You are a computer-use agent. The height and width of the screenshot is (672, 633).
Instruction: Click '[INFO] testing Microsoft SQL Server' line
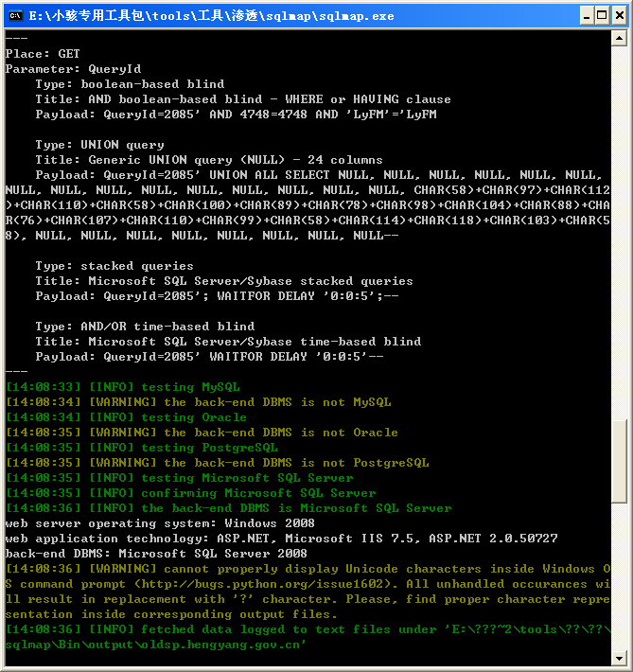point(179,478)
